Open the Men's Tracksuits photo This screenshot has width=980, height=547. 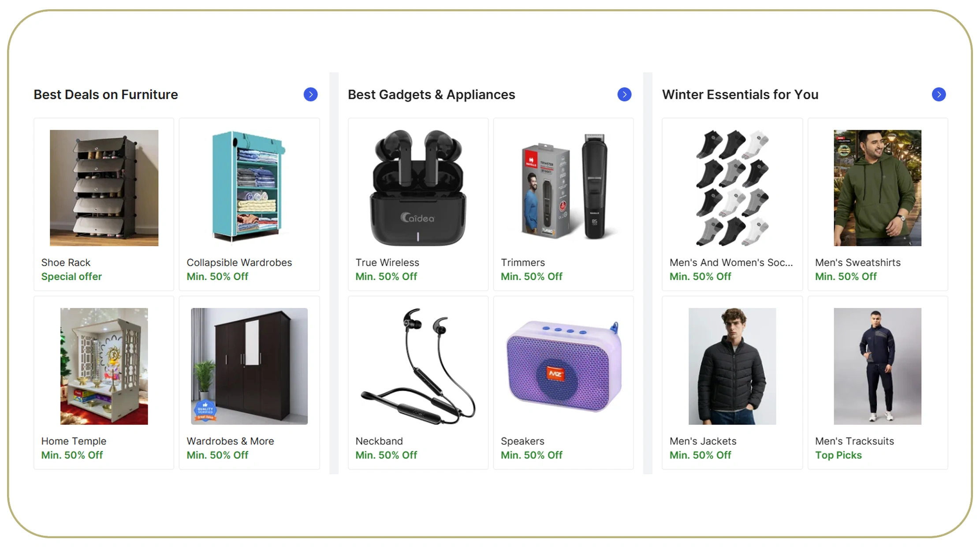pos(877,366)
